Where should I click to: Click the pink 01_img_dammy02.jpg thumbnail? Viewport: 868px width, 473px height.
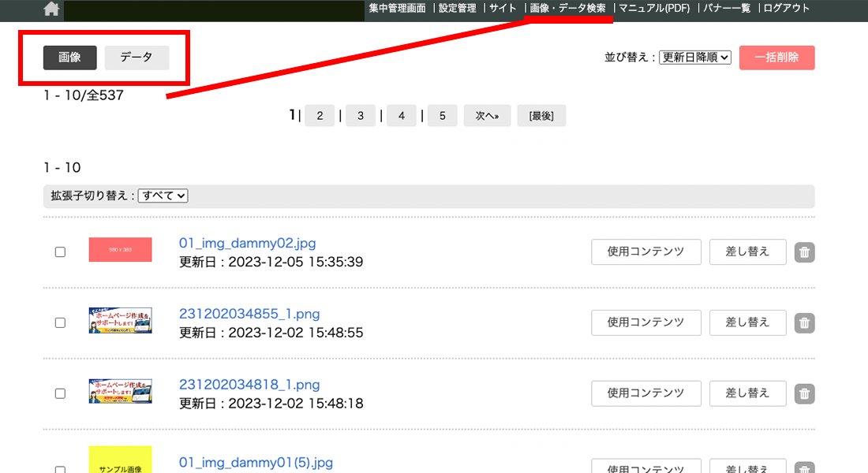pos(120,249)
